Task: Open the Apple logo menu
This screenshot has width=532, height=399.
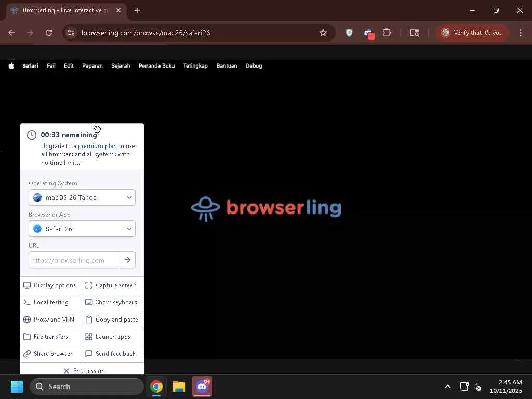Action: coord(11,66)
